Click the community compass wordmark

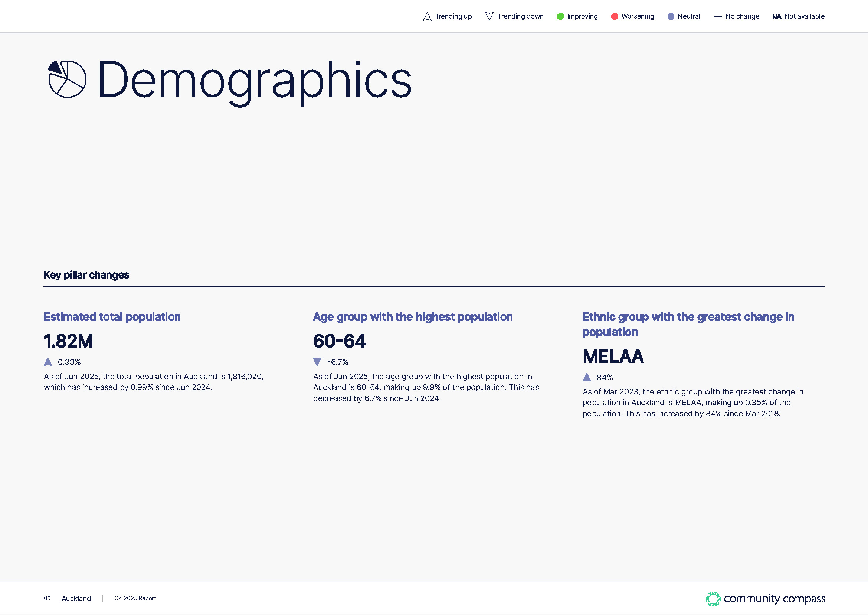[774, 599]
